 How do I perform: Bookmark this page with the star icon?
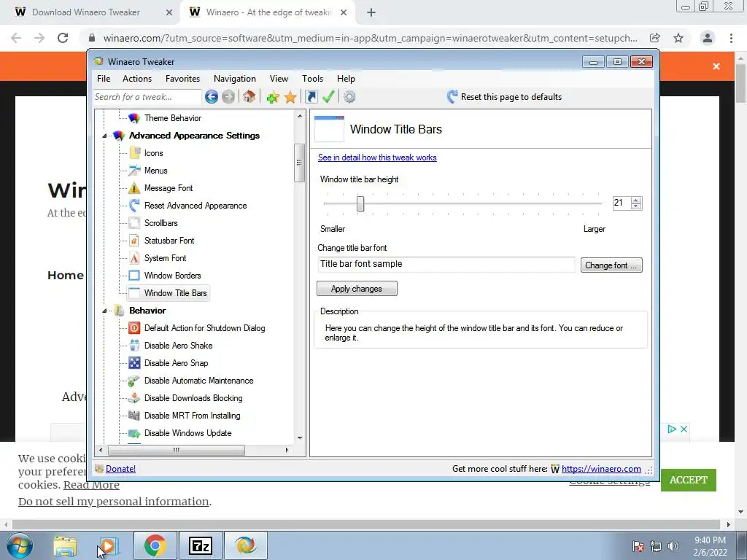coord(678,38)
